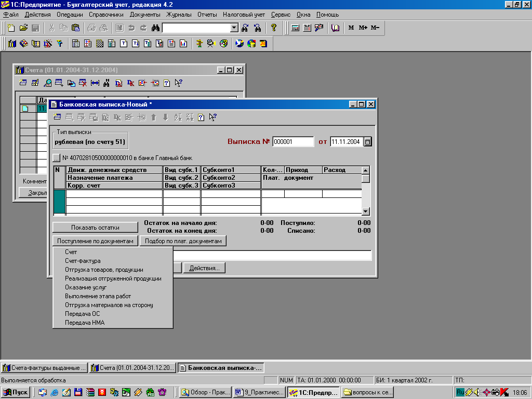
Task: Open the Справочники menu
Action: 106,15
